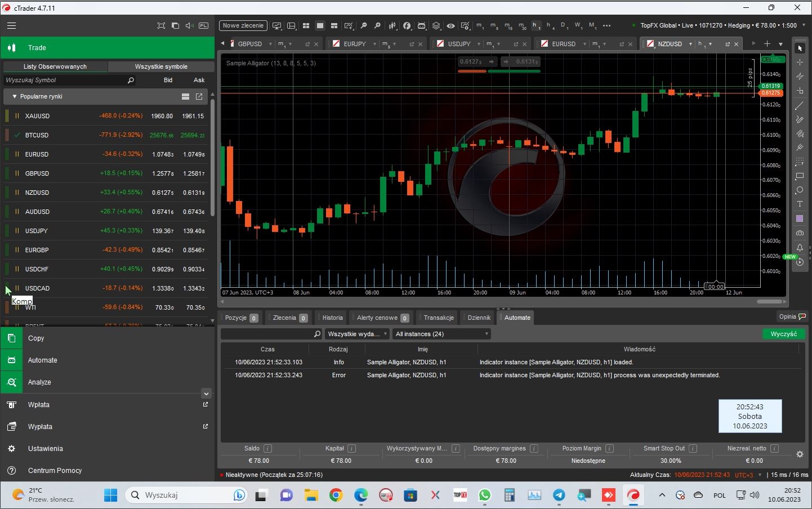Open the hamburger main menu

click(11, 25)
